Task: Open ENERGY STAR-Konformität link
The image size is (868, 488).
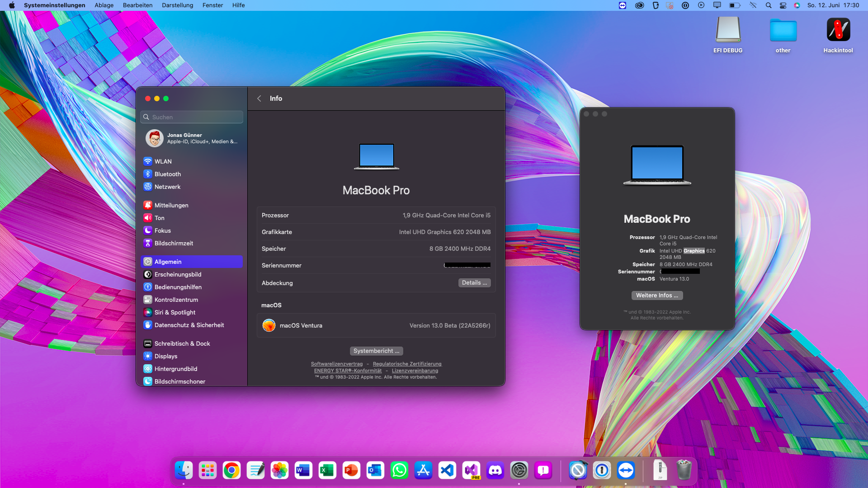Action: pos(348,371)
